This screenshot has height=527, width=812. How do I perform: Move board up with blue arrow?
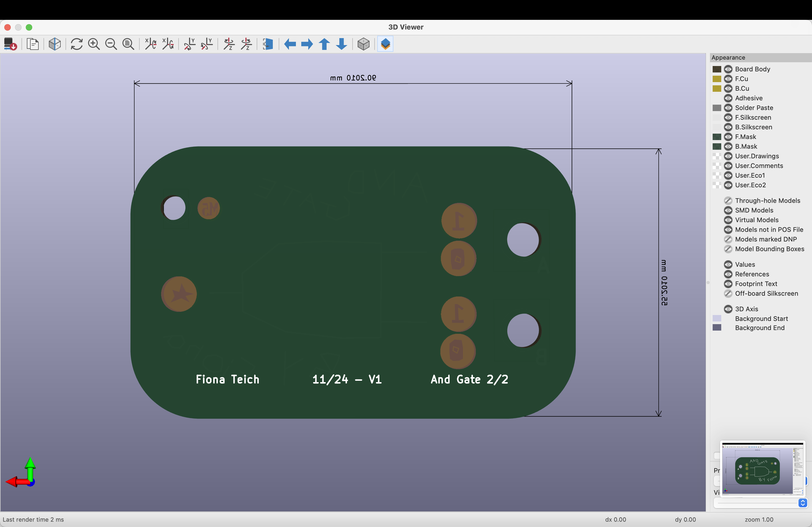click(324, 44)
